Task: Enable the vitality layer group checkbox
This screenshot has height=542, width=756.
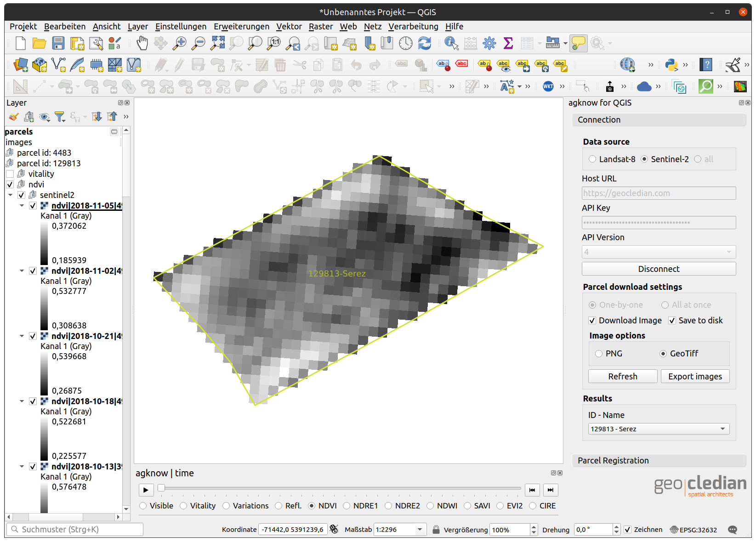Action: 10,174
